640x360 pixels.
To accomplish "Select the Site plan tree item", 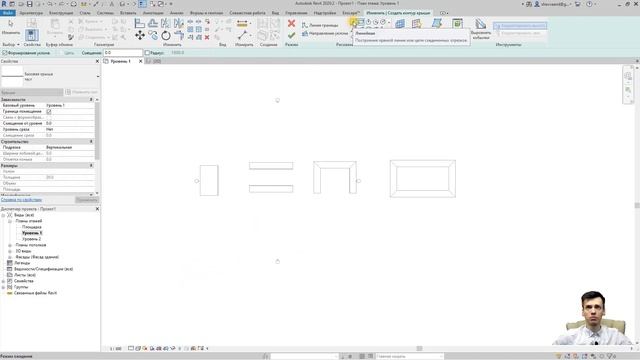I will tap(31, 227).
